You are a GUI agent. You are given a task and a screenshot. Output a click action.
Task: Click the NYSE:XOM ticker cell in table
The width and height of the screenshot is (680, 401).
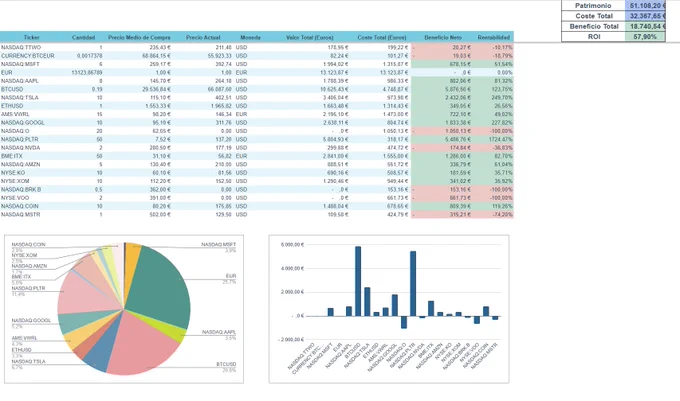(15, 181)
